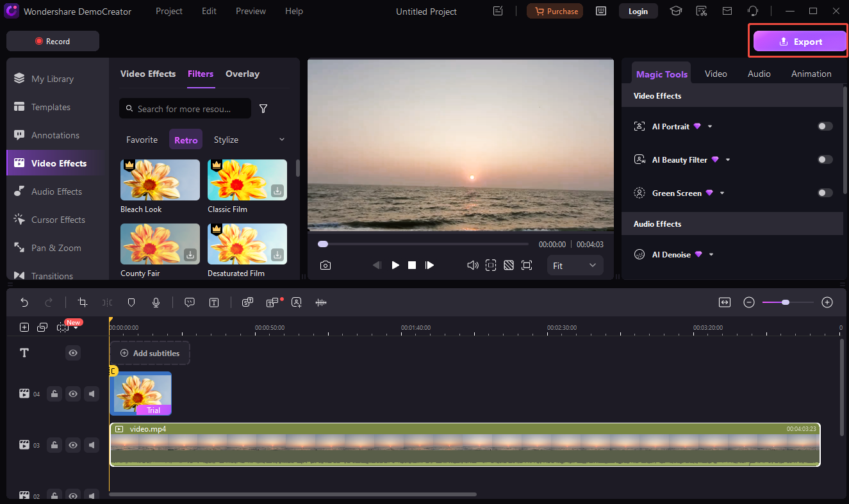Viewport: 849px width, 504px height.
Task: Click the Export button
Action: (x=800, y=41)
